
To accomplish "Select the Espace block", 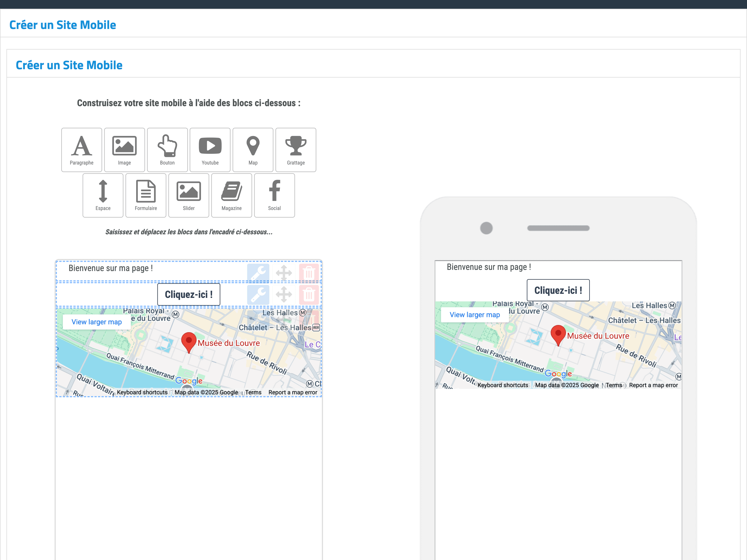I will [x=103, y=195].
